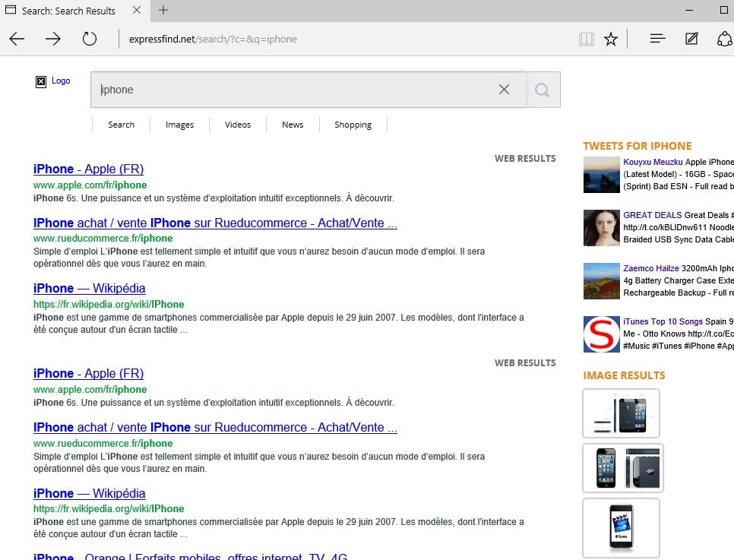Open first iPhone - Apple (FR) result
Screen dimensions: 734x560
click(x=88, y=169)
